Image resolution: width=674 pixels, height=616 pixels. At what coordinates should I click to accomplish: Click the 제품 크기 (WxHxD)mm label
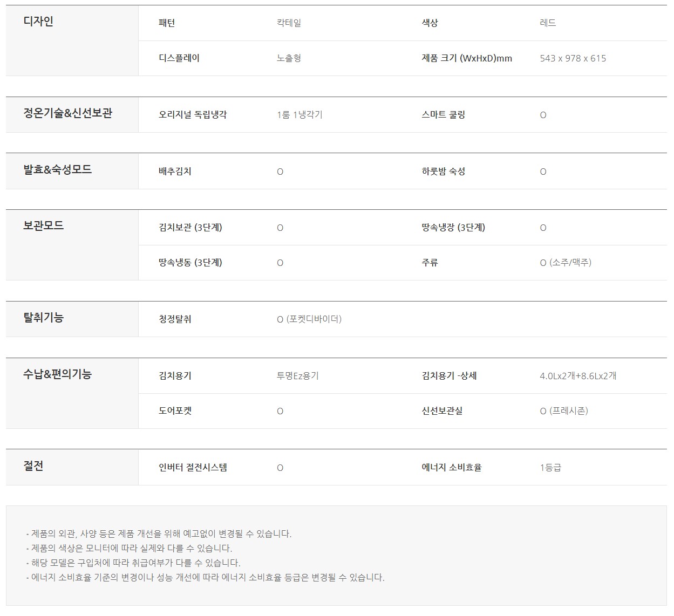click(x=467, y=58)
